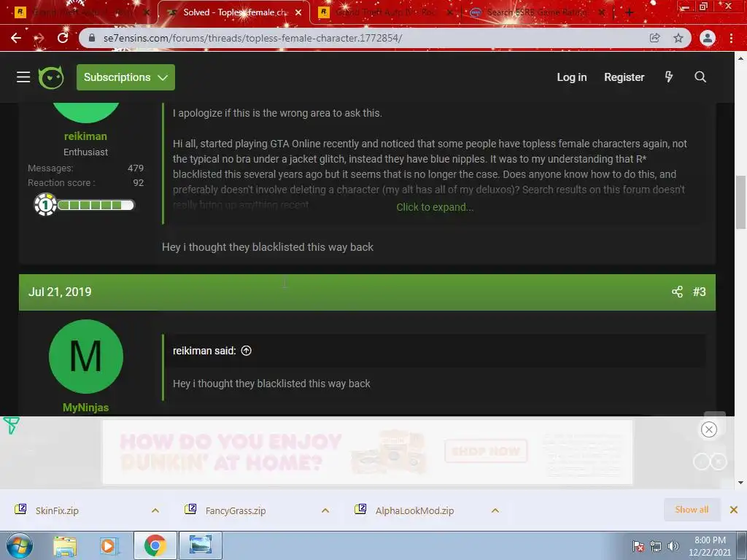Click the network tray icon

(656, 546)
